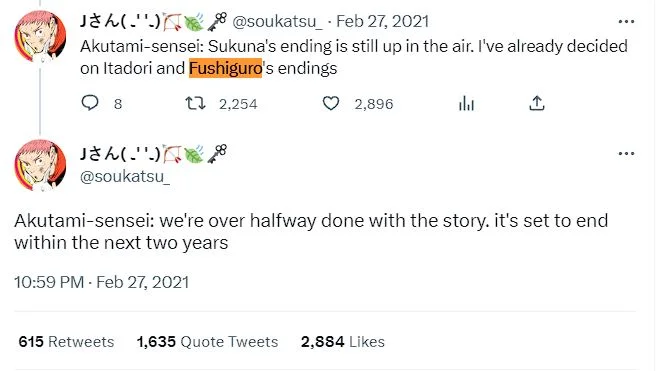Image resolution: width=665 pixels, height=371 pixels.
Task: Open @soukatsu_ handle below second name
Action: click(x=125, y=176)
